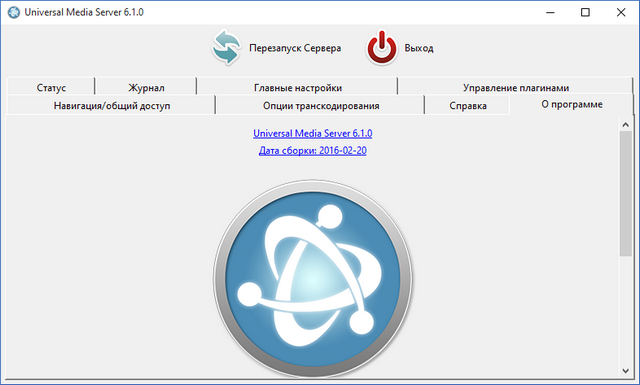Click the Выход button label

[419, 48]
